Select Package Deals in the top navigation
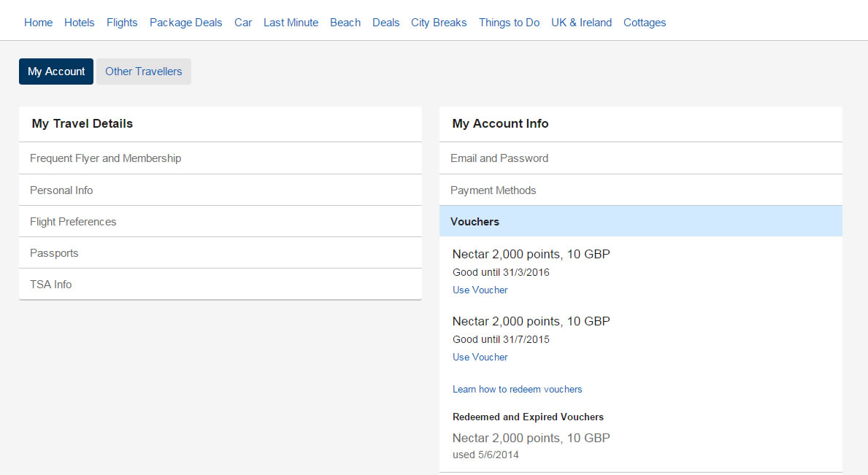 (x=185, y=23)
